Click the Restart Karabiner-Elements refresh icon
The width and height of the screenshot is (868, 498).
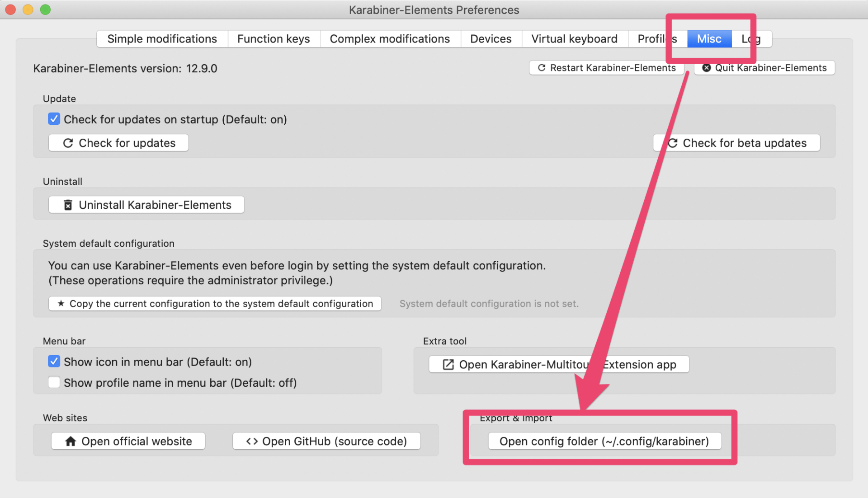(x=541, y=68)
